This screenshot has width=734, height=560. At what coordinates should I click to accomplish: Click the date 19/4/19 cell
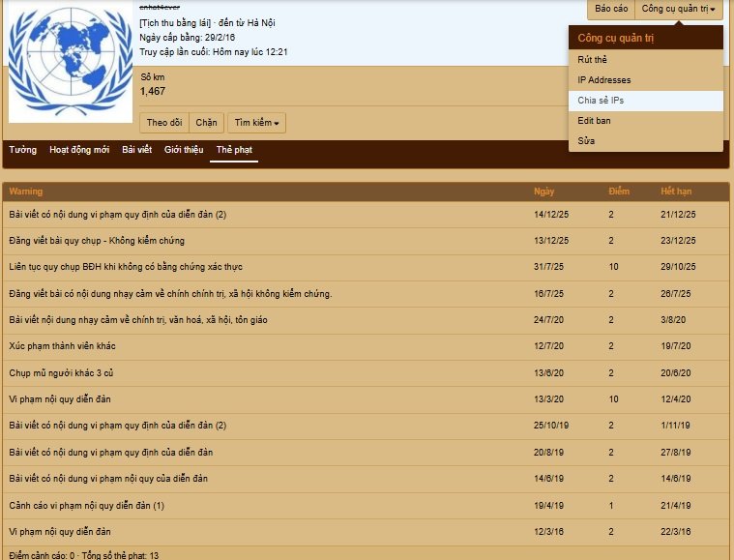(x=548, y=506)
